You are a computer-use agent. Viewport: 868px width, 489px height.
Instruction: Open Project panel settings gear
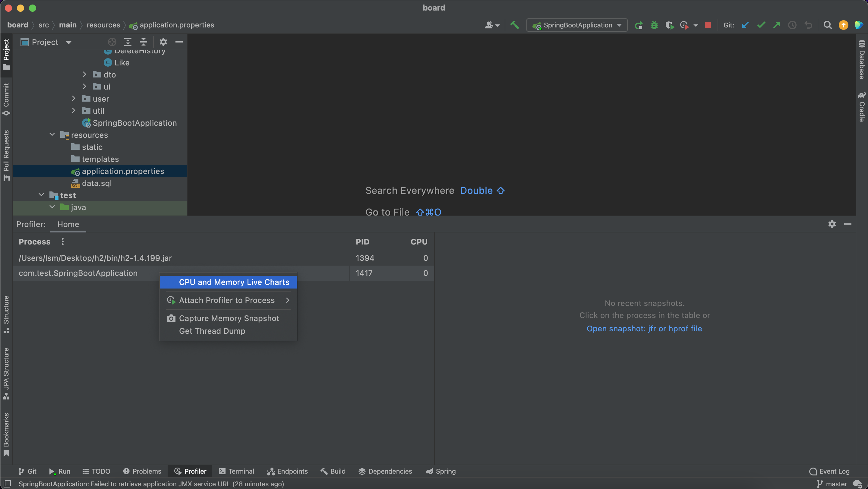pyautogui.click(x=163, y=42)
